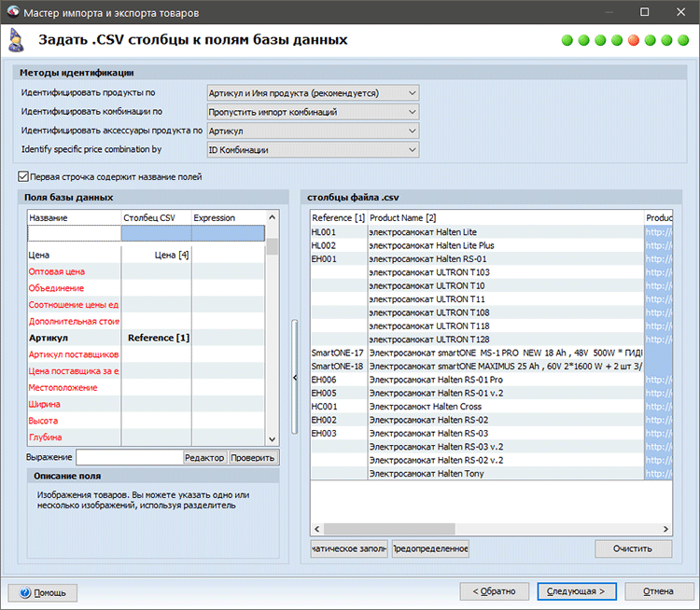Click 'Электросамокат Halten Tony' cell
This screenshot has width=700, height=610.
coord(506,474)
